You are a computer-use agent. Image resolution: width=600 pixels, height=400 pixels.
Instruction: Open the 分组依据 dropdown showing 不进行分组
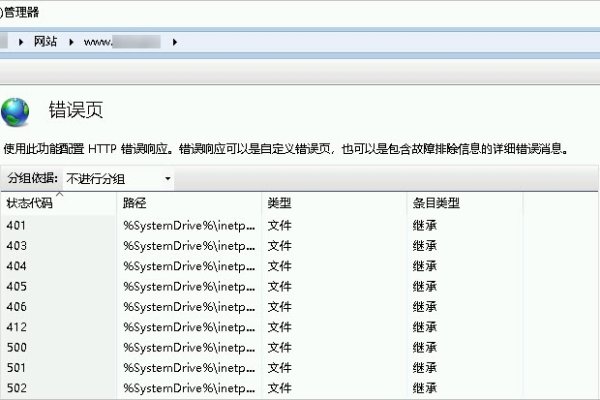[x=118, y=179]
